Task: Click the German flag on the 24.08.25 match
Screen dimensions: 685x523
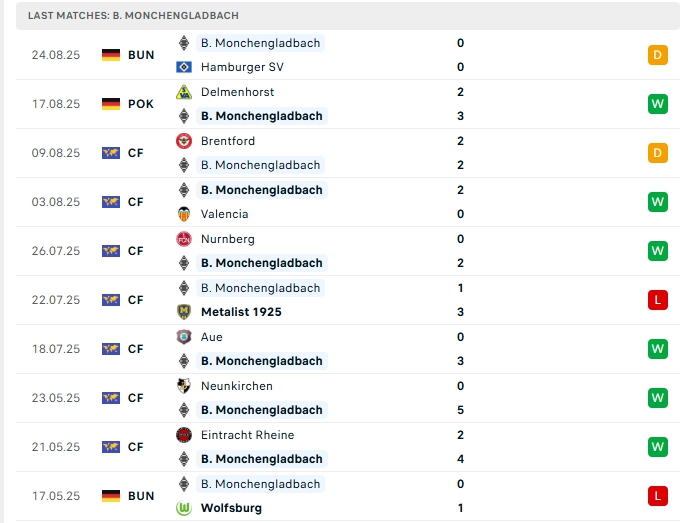Action: (111, 55)
